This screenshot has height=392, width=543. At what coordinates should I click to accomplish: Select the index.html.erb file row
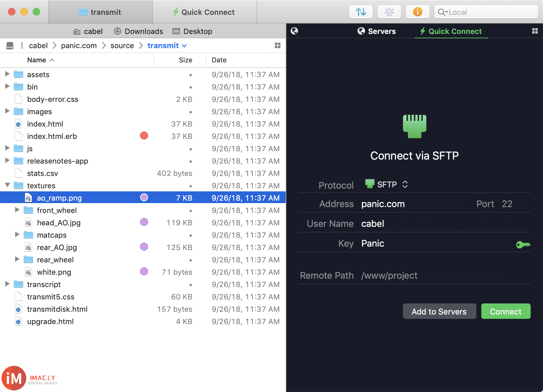pyautogui.click(x=143, y=136)
